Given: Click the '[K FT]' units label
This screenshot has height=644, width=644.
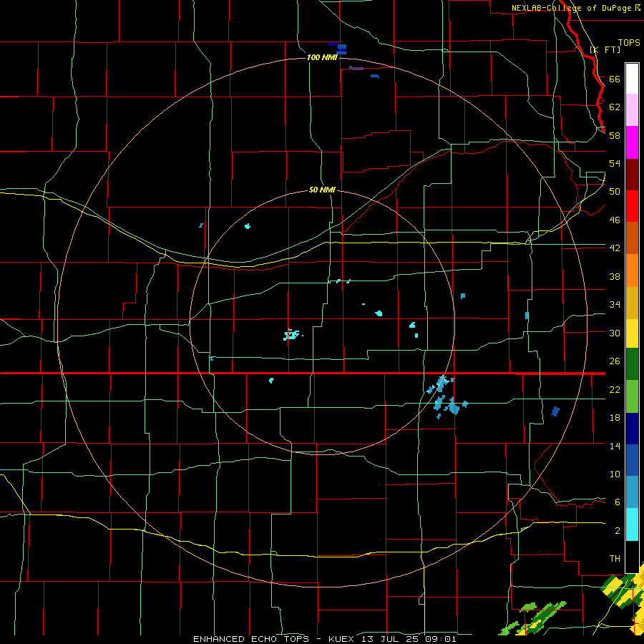Looking at the screenshot, I should [x=605, y=49].
